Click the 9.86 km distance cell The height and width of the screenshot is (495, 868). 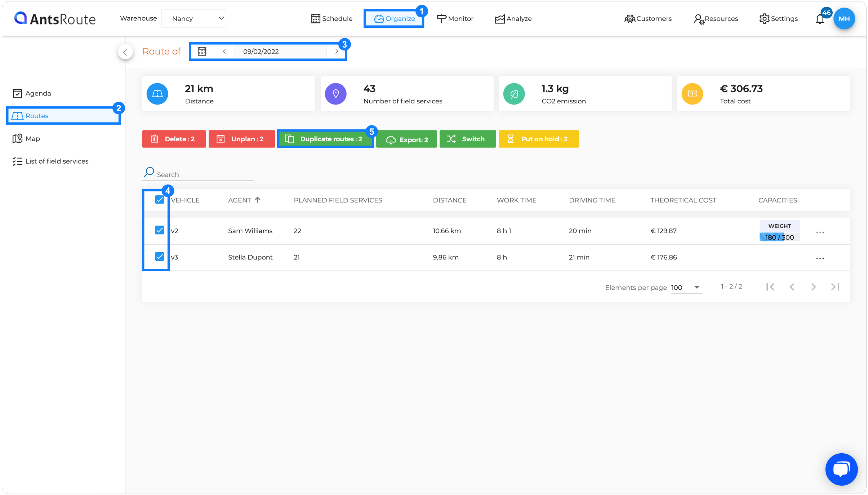pos(446,257)
